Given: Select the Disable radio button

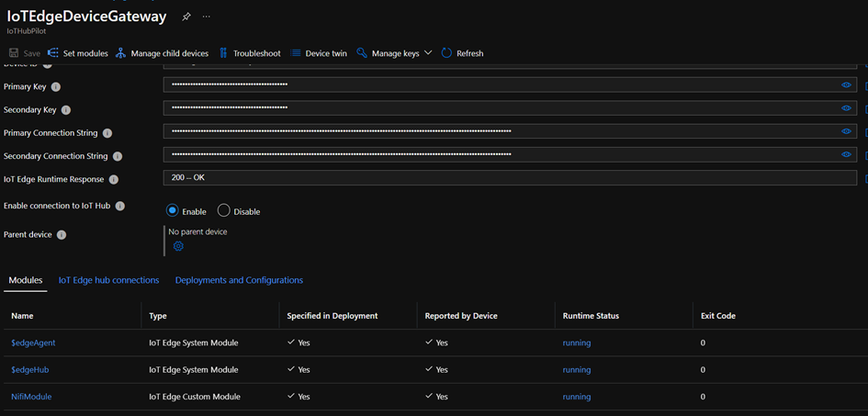Looking at the screenshot, I should (223, 211).
